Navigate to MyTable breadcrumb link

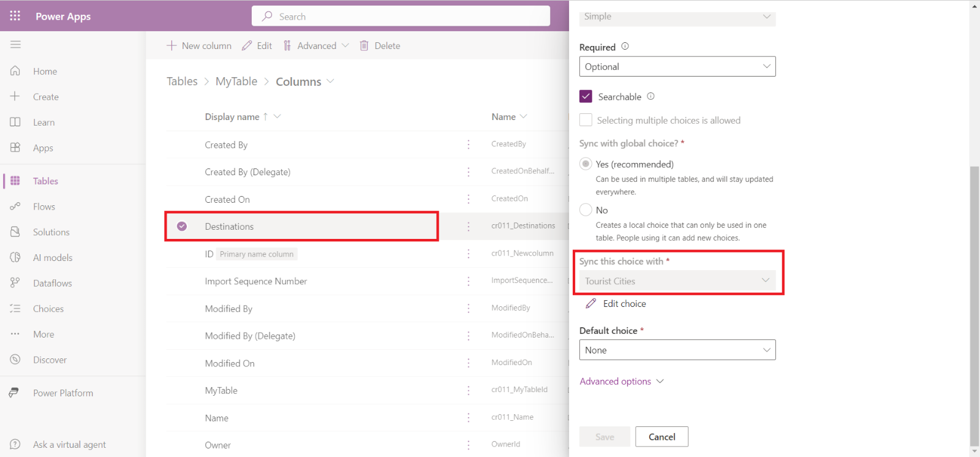[236, 81]
